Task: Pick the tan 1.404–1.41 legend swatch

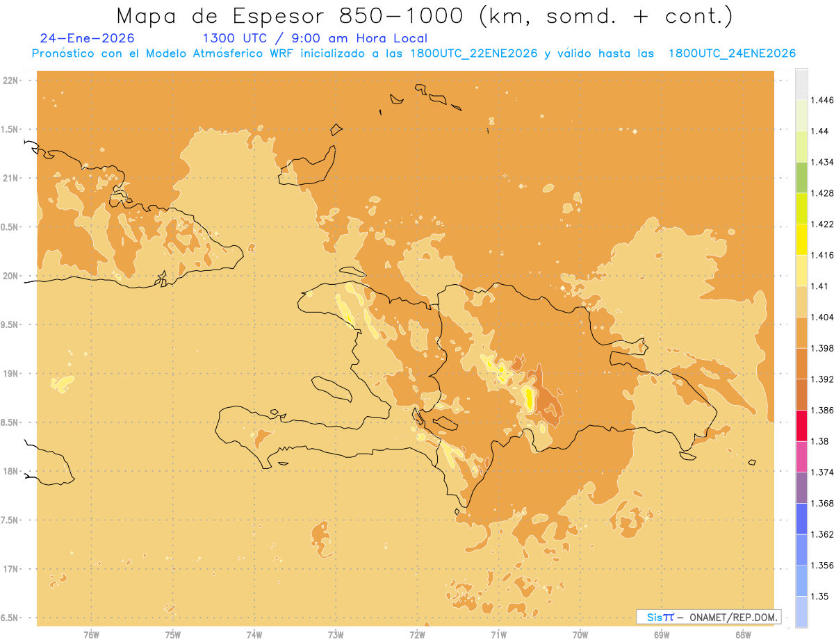Action: click(x=801, y=302)
